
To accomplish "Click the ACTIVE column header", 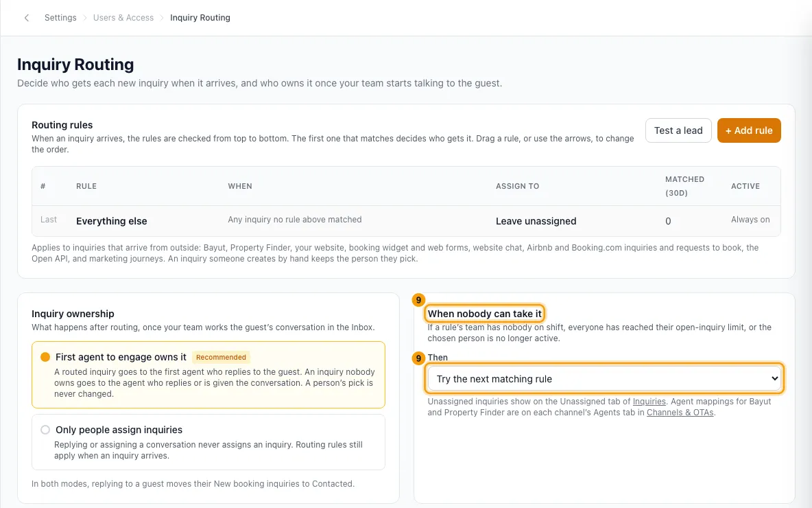I will tap(745, 186).
